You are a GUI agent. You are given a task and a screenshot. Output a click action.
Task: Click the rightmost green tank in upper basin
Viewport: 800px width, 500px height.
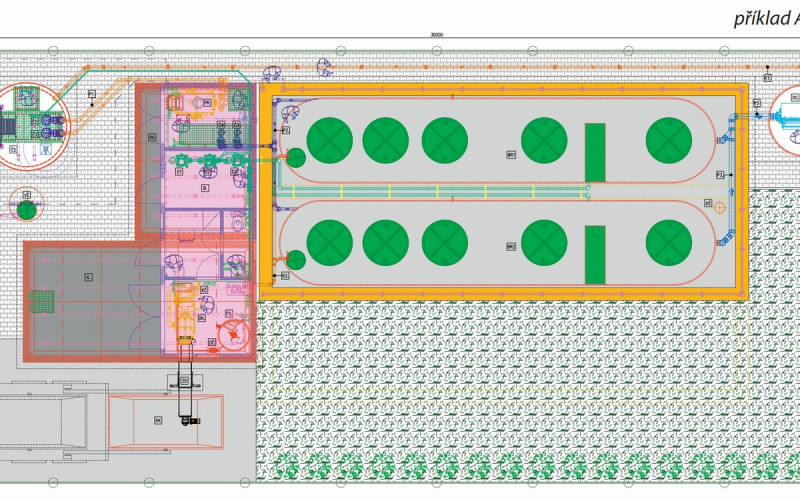click(668, 139)
